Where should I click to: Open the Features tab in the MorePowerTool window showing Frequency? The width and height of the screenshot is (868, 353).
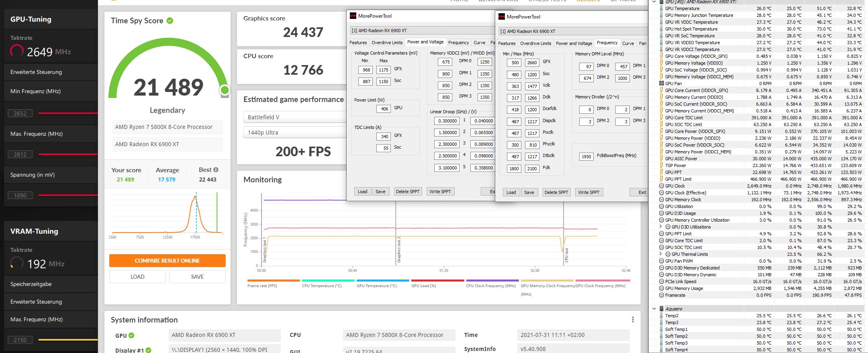click(507, 43)
